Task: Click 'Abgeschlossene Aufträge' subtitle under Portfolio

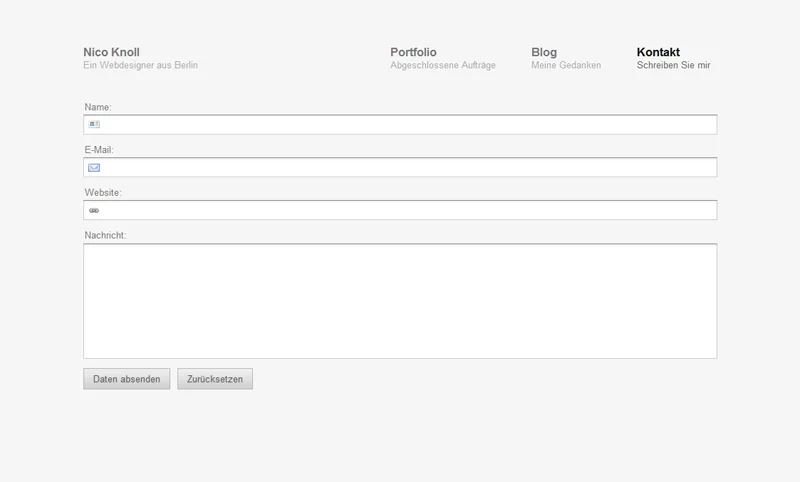Action: point(442,66)
